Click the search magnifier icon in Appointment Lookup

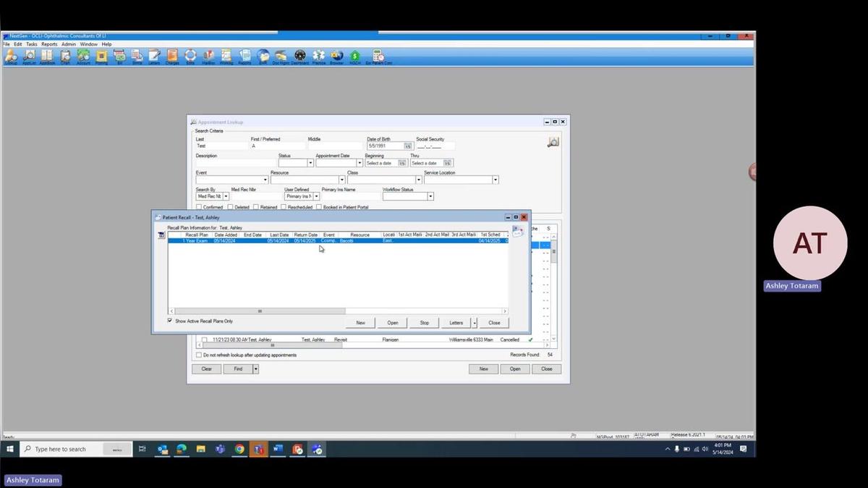[553, 143]
